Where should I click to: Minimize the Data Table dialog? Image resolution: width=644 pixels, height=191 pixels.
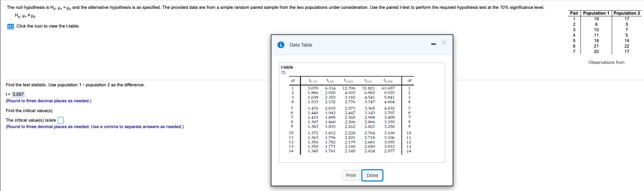point(433,44)
